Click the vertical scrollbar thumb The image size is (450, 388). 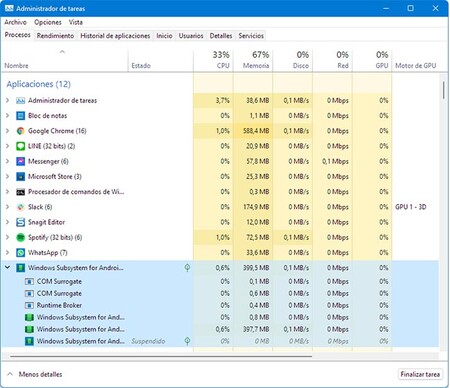click(444, 90)
